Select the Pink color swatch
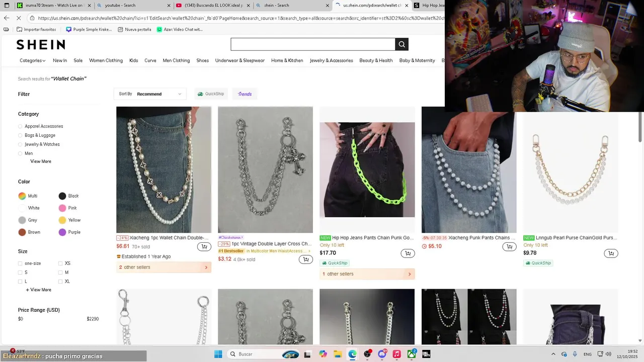Image resolution: width=644 pixels, height=362 pixels. pos(62,208)
